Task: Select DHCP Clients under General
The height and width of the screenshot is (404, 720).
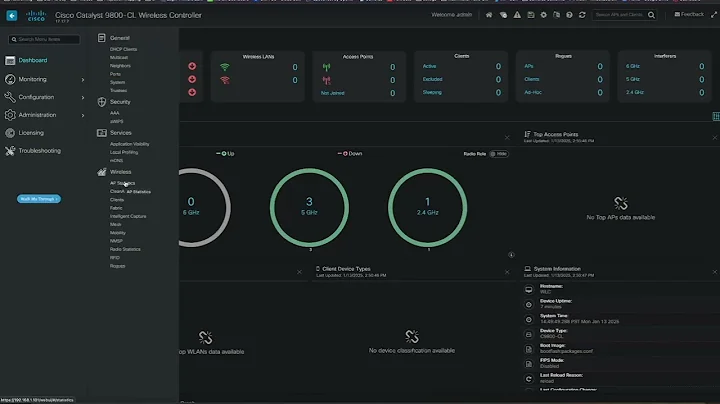Action: click(123, 49)
